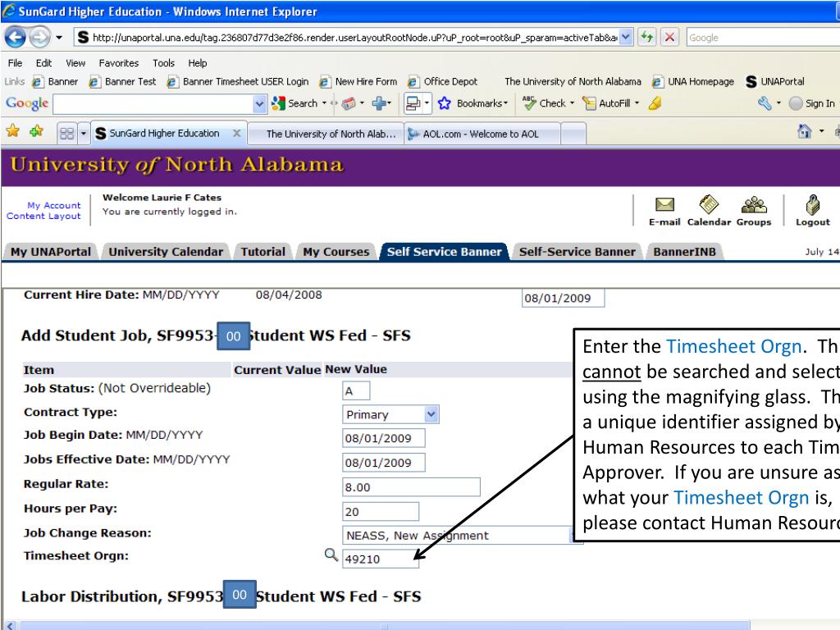Switch to University Calendar tab
Viewport: 840px width, 630px height.
point(166,252)
